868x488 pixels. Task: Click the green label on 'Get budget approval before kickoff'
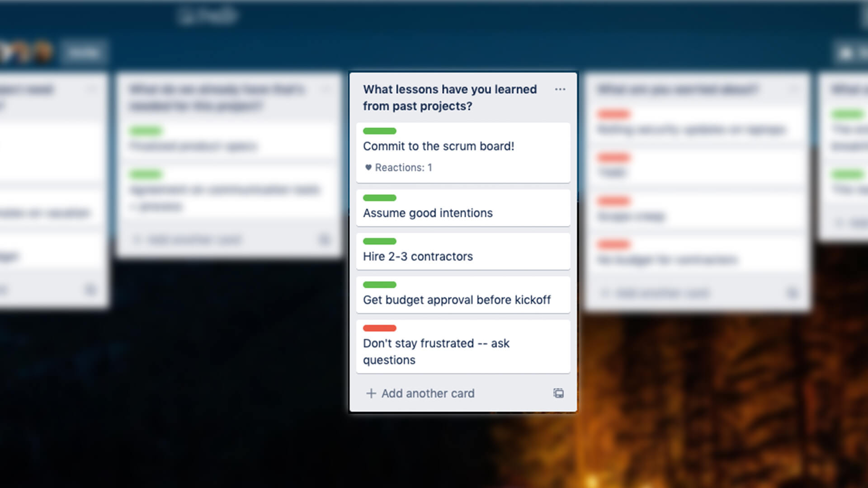tap(379, 284)
